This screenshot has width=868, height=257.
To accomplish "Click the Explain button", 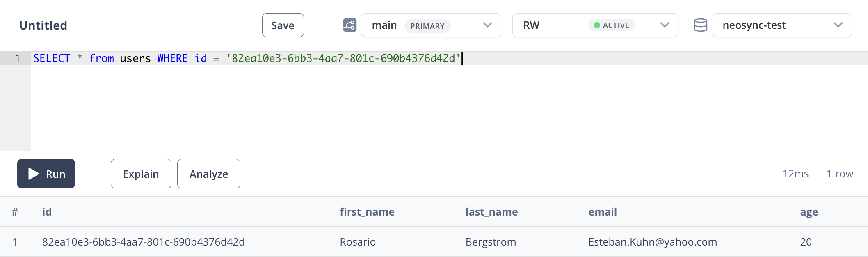I will point(141,174).
